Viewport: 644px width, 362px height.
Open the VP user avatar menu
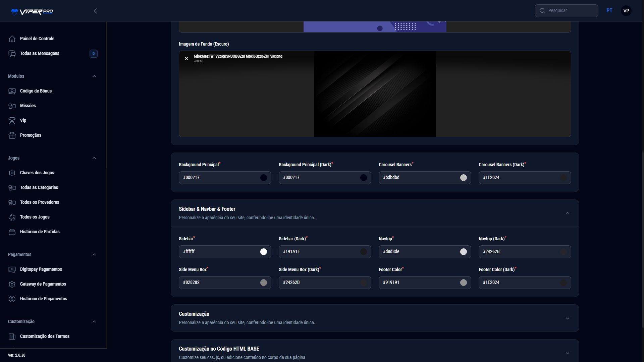click(626, 11)
